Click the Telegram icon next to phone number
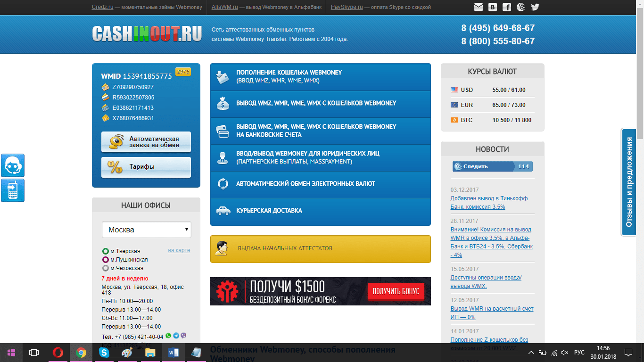 pos(176,336)
